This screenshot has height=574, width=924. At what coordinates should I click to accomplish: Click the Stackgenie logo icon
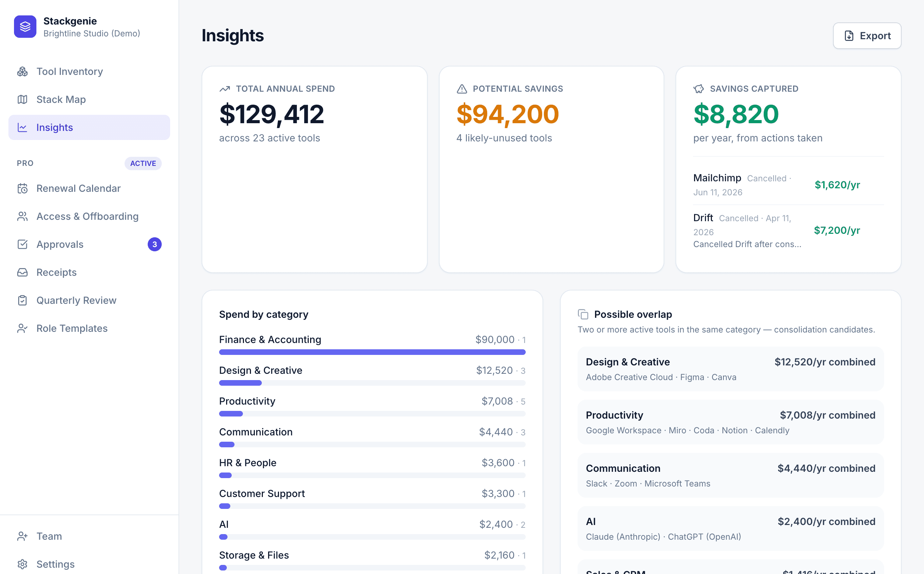pos(25,27)
